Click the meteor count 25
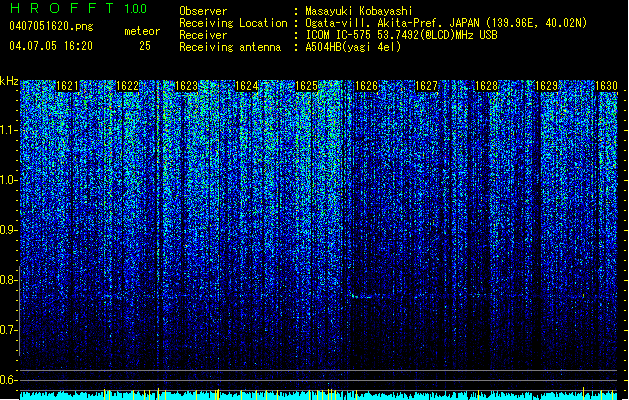629x400 pixels. click(145, 46)
